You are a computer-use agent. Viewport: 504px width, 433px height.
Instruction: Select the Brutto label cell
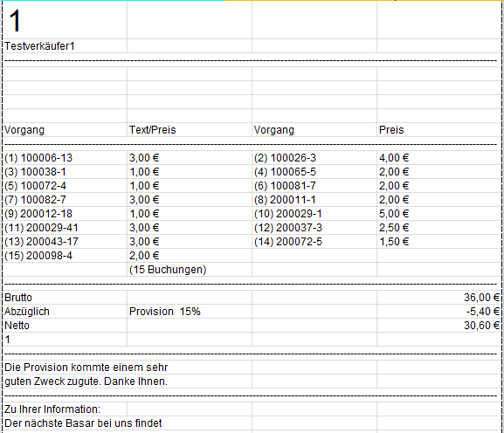coord(65,298)
